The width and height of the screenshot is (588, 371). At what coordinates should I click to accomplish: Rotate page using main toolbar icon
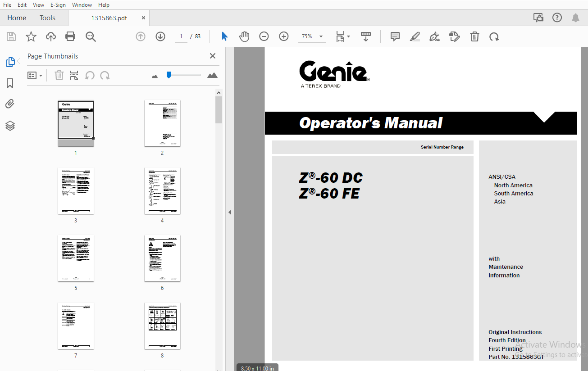point(494,36)
